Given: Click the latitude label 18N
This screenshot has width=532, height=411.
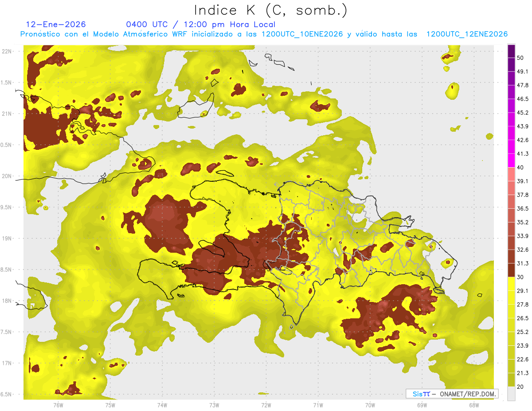Looking at the screenshot, I should pyautogui.click(x=7, y=301).
